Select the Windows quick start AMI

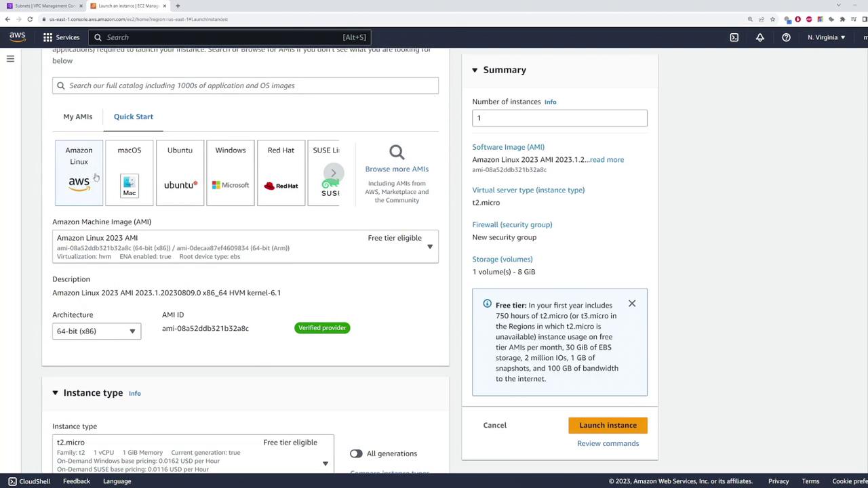pos(231,173)
